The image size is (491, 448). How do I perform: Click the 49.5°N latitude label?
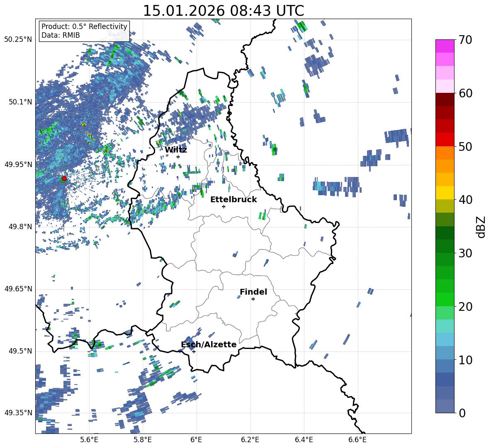tap(20, 351)
